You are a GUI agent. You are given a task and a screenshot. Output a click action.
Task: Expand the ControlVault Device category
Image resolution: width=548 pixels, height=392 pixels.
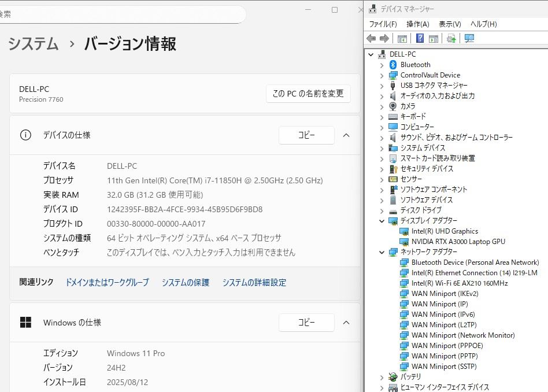(x=382, y=76)
